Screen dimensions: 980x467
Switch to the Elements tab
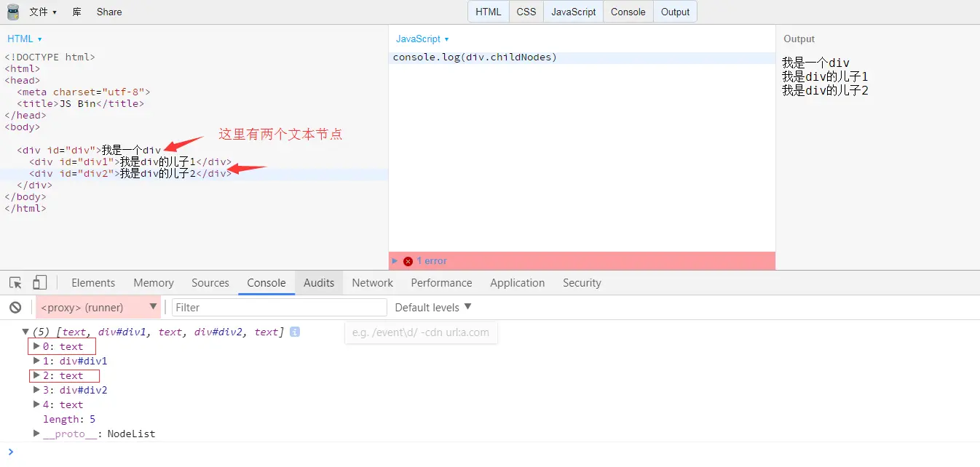(x=93, y=283)
